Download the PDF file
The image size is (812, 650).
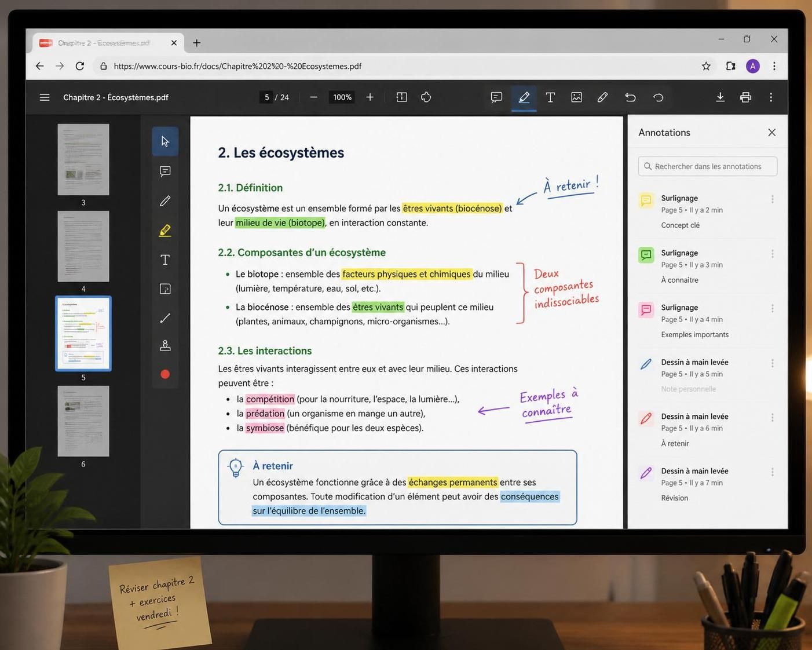(x=720, y=97)
